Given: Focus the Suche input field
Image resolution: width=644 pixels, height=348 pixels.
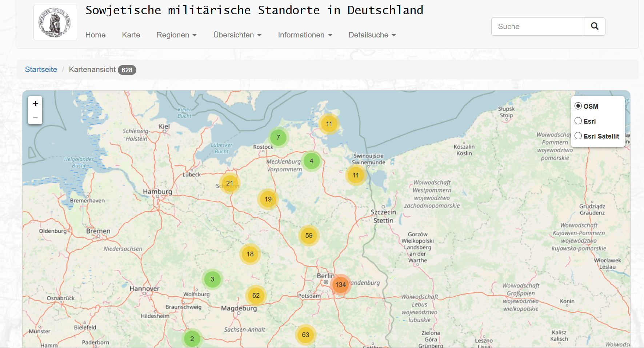Looking at the screenshot, I should point(538,27).
